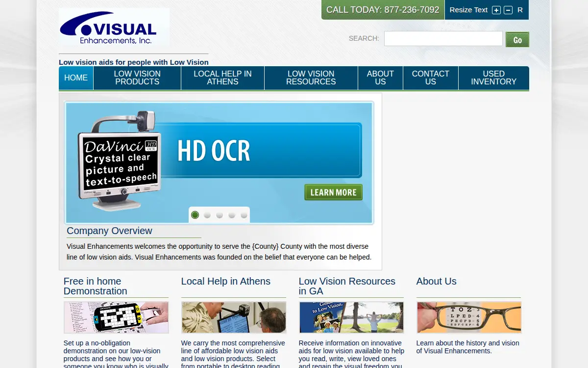Click the Learn More banner button
The width and height of the screenshot is (588, 368).
[333, 192]
